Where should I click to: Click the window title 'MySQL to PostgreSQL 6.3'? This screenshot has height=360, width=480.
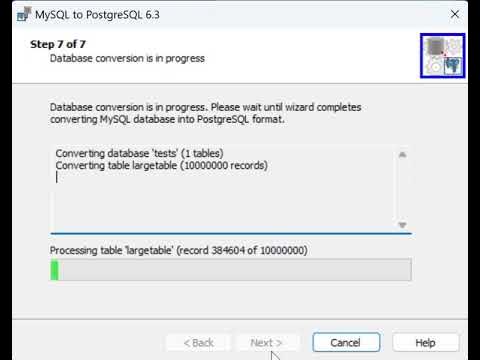(97, 15)
